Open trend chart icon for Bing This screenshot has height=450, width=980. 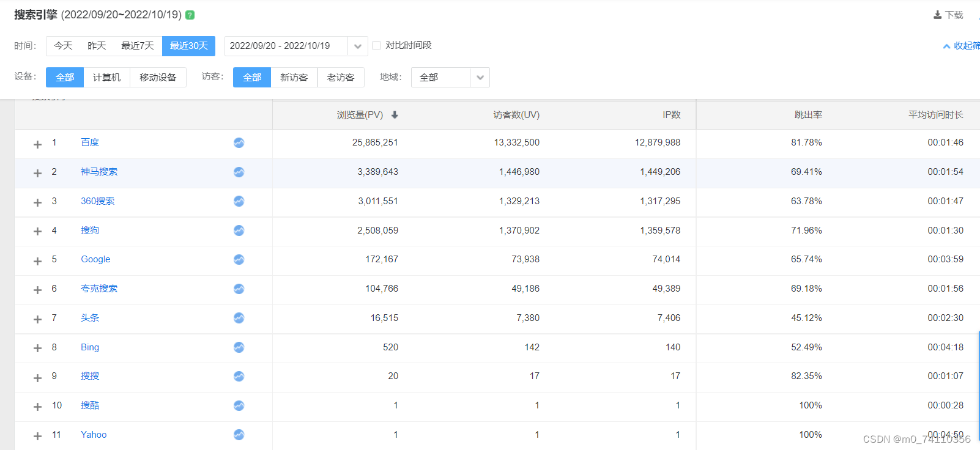pyautogui.click(x=239, y=347)
